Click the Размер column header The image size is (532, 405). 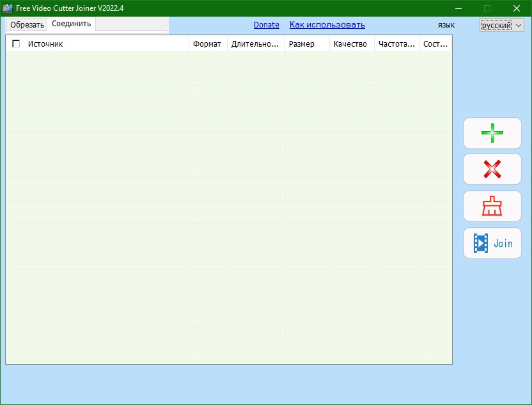[x=307, y=44]
